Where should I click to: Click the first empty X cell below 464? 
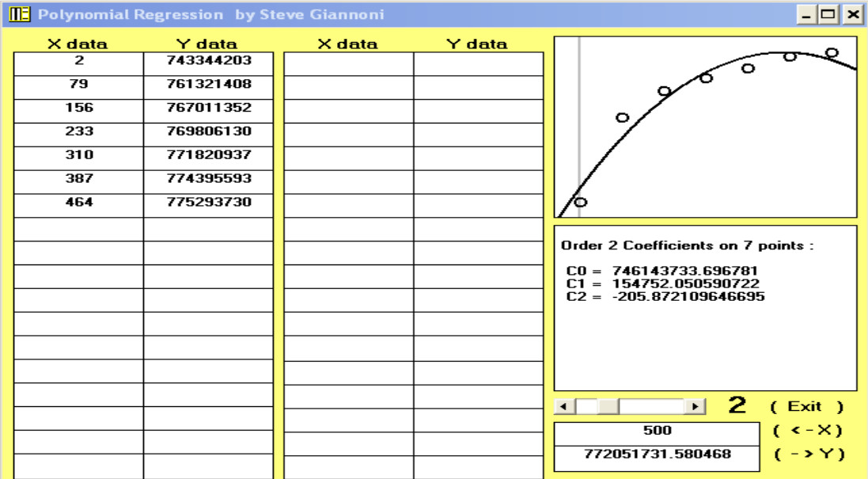(78, 230)
